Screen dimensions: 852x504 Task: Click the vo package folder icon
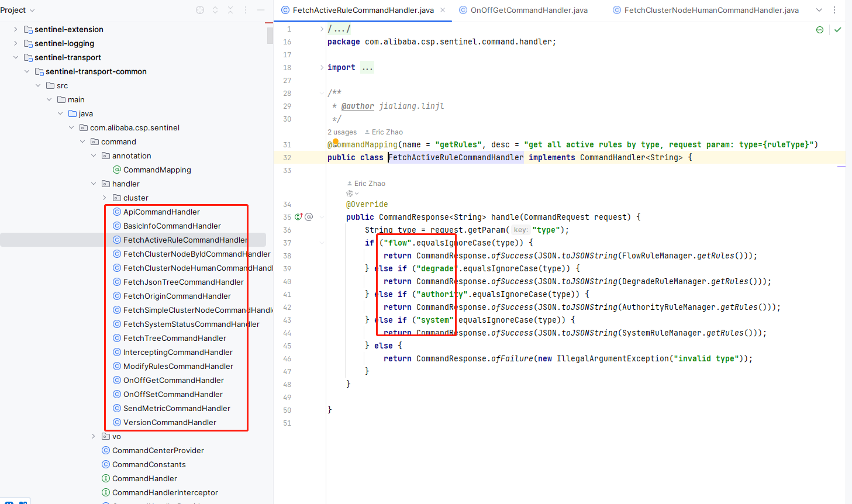(x=106, y=436)
